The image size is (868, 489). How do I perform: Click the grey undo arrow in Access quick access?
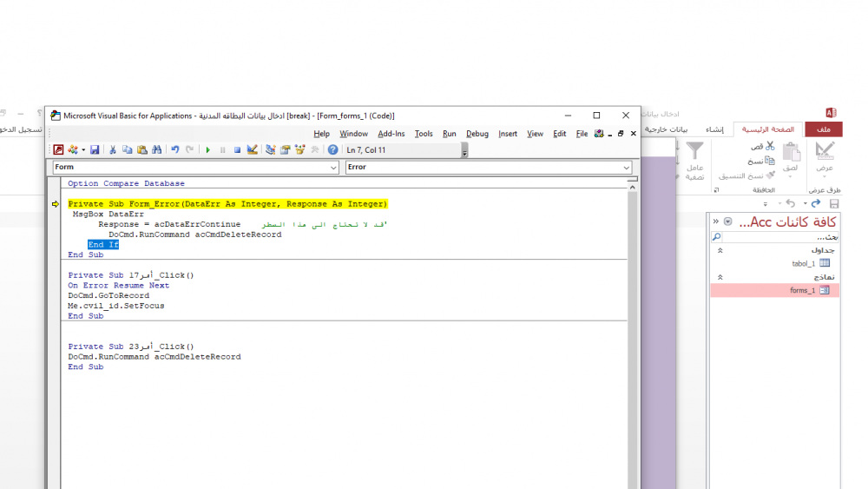(791, 204)
